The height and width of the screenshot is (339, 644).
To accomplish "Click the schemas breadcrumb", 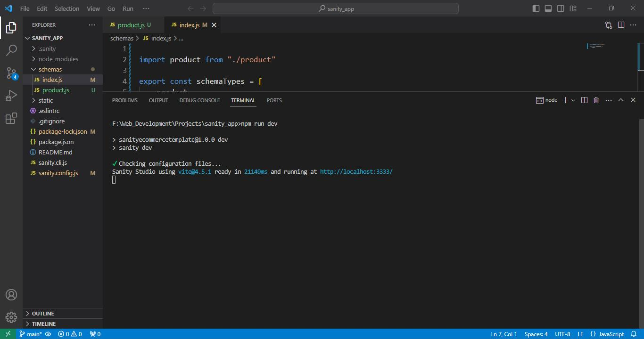I will click(122, 38).
